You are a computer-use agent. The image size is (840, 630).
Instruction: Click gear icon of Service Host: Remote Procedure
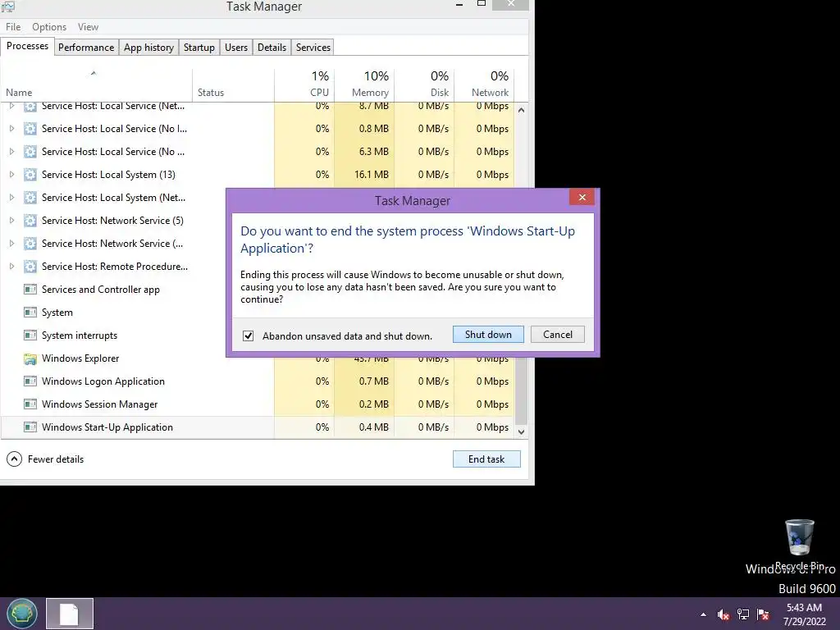[x=30, y=267]
